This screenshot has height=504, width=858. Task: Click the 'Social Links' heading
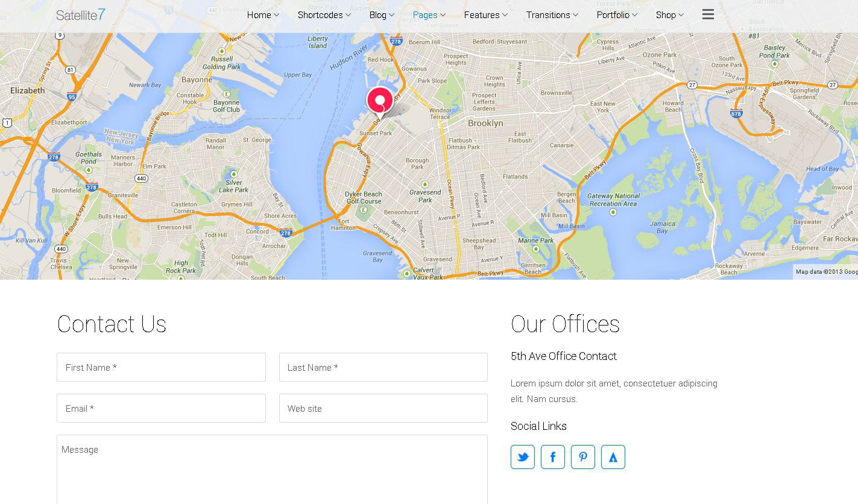538,426
